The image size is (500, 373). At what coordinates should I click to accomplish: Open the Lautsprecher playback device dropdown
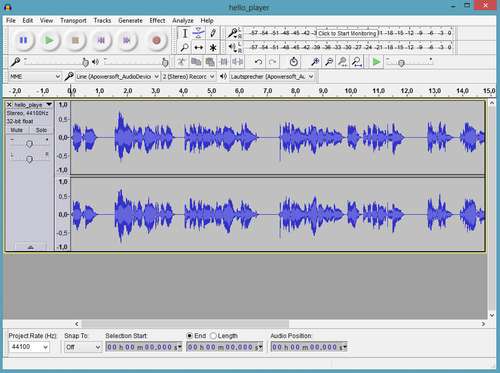click(272, 77)
